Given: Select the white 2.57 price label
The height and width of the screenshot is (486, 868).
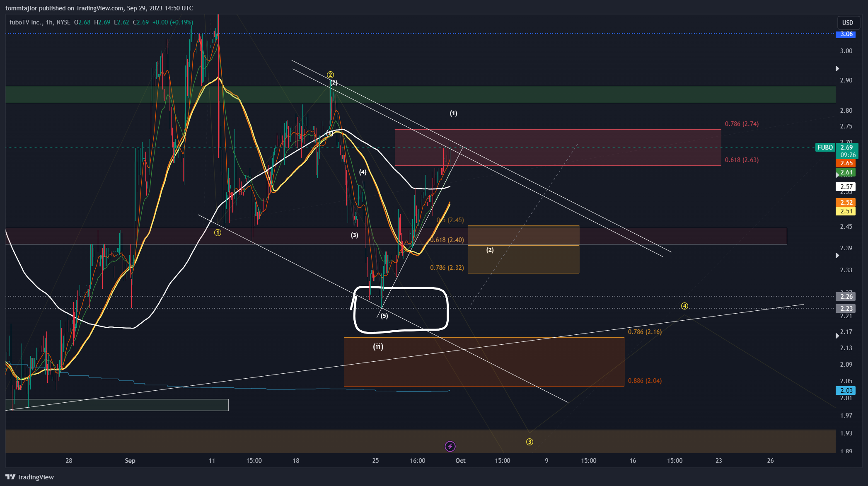Looking at the screenshot, I should pyautogui.click(x=846, y=187).
